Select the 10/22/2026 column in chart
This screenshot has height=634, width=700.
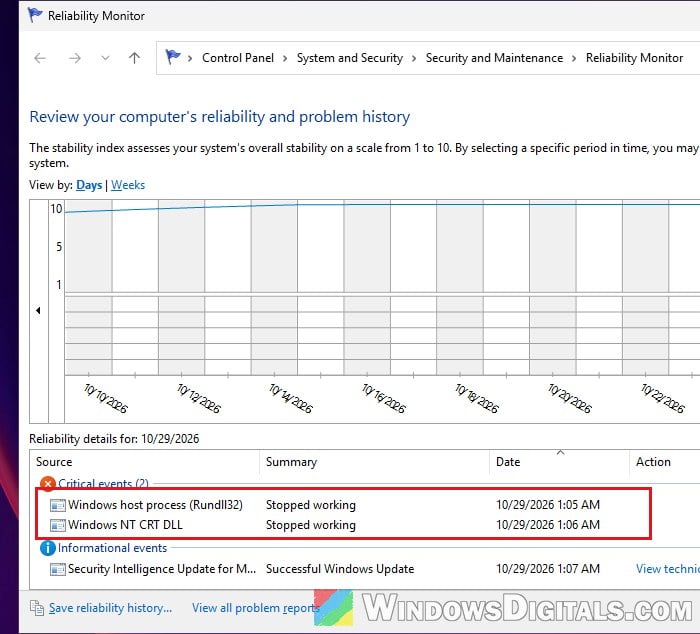coord(646,288)
